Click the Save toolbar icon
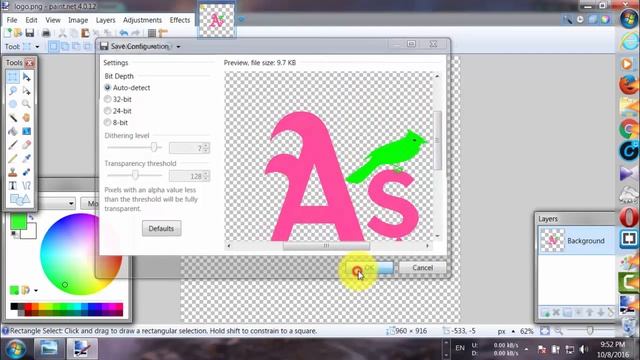640x360 pixels. point(29,33)
